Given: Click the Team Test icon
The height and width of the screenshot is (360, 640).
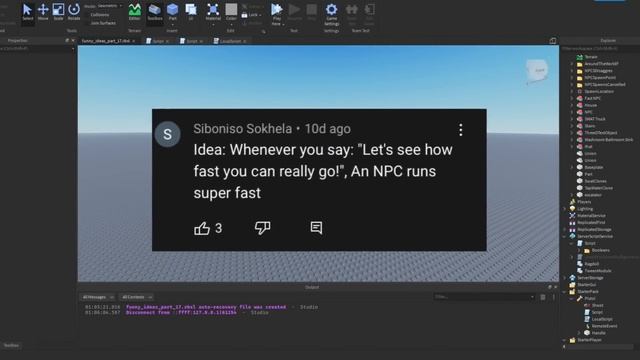Looking at the screenshot, I should pos(351,13).
